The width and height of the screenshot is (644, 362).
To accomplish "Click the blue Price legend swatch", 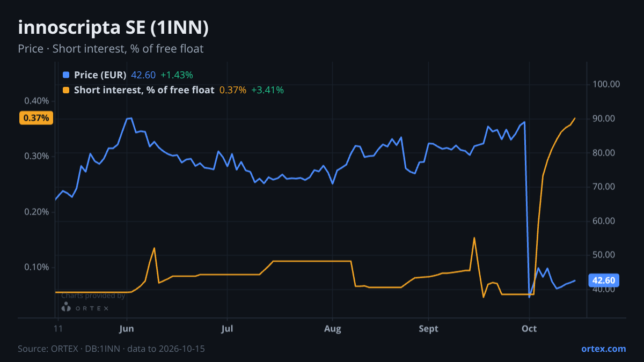I will pyautogui.click(x=66, y=75).
